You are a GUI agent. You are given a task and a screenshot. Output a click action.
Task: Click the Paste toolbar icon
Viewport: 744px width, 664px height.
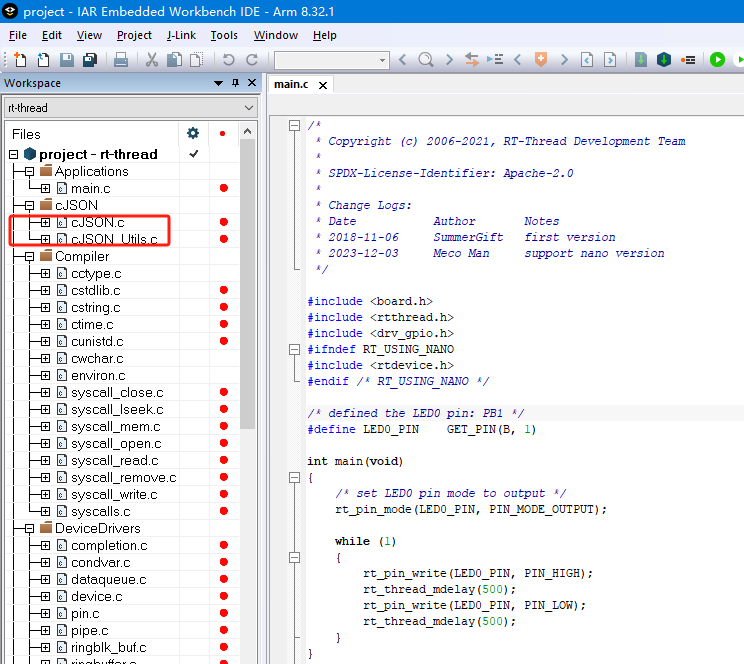click(196, 60)
